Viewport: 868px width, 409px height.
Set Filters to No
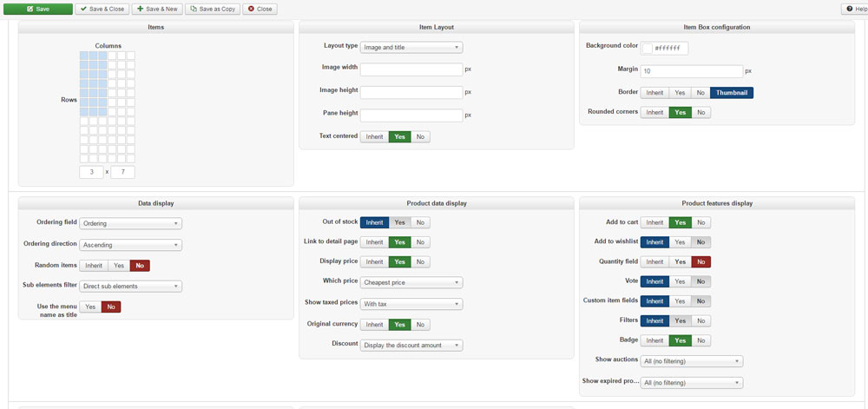700,320
